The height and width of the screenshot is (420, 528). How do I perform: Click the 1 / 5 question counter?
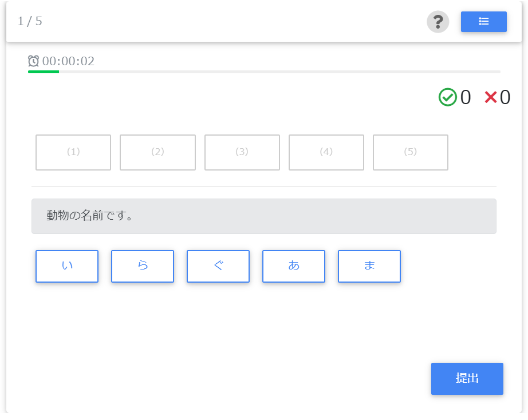click(x=30, y=21)
